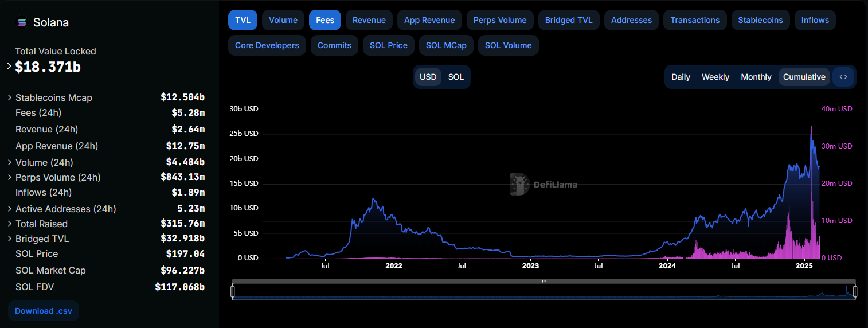Click the Solana page title
This screenshot has height=328, width=868.
[51, 23]
